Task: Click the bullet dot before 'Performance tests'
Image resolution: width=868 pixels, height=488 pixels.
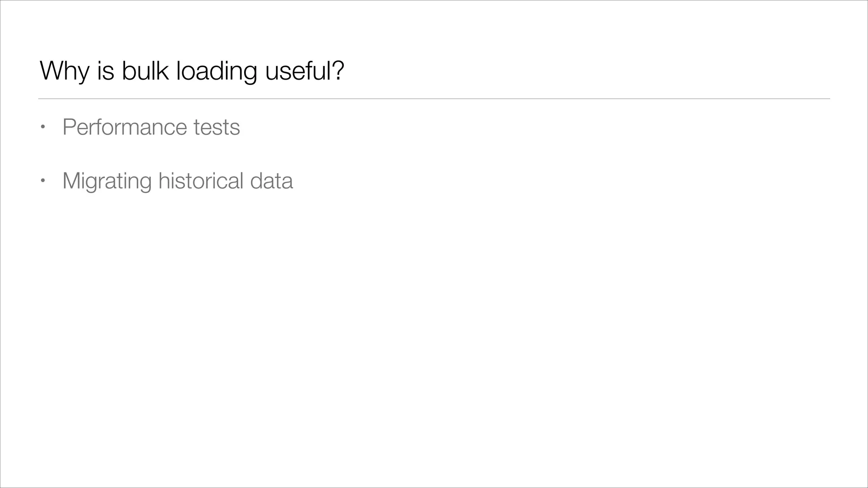Action: [x=42, y=127]
